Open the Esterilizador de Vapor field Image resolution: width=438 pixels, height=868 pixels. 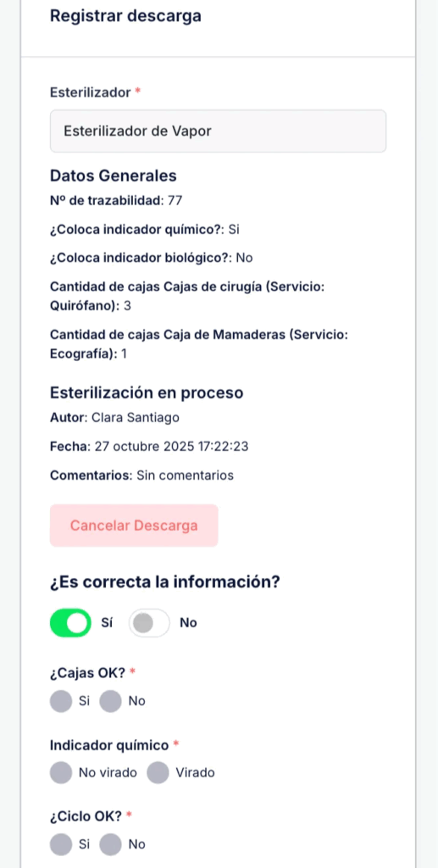tap(218, 131)
